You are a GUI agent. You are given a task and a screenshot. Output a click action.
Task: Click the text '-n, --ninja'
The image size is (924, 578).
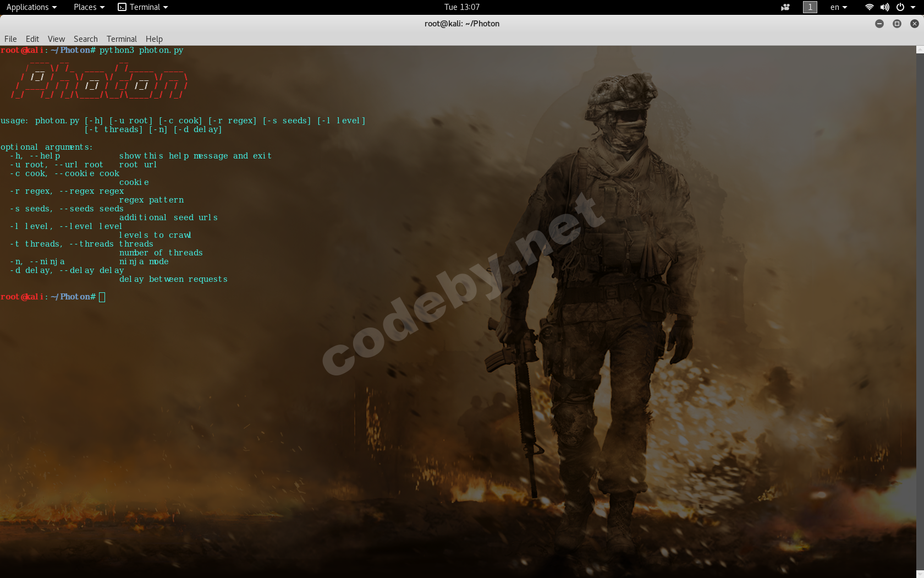tap(37, 261)
